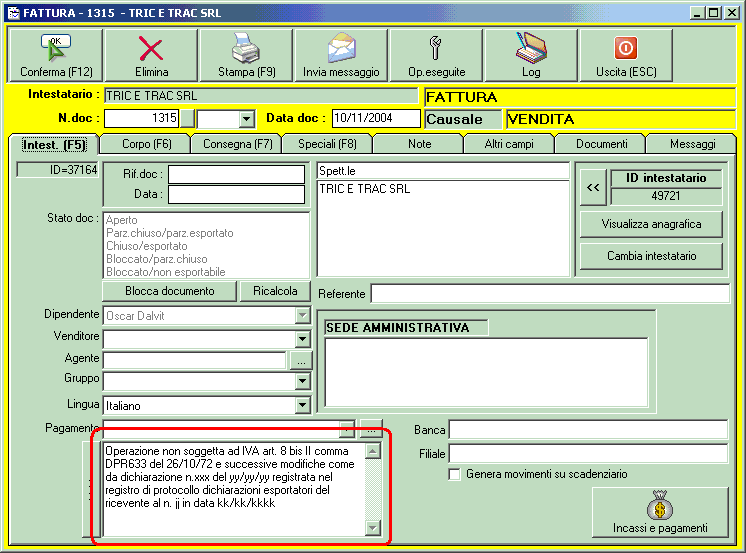The image size is (746, 553).
Task: Select Chiuso/esportato in Stato doc list
Action: (x=147, y=246)
